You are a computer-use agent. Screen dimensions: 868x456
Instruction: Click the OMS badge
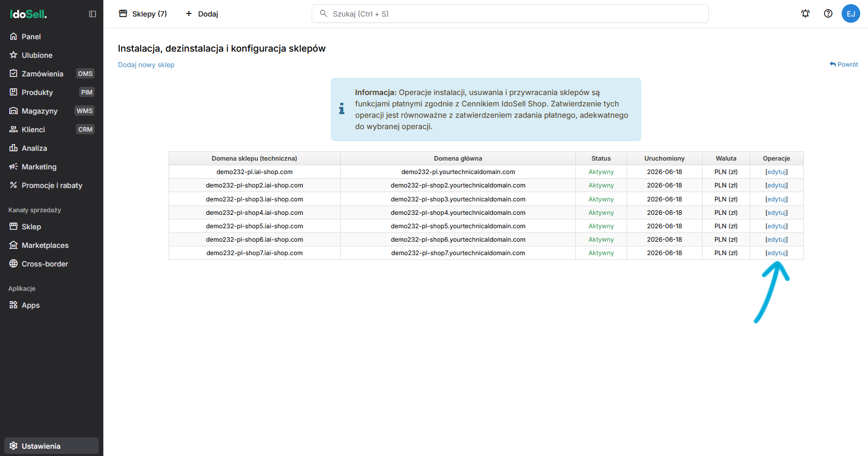click(x=85, y=74)
